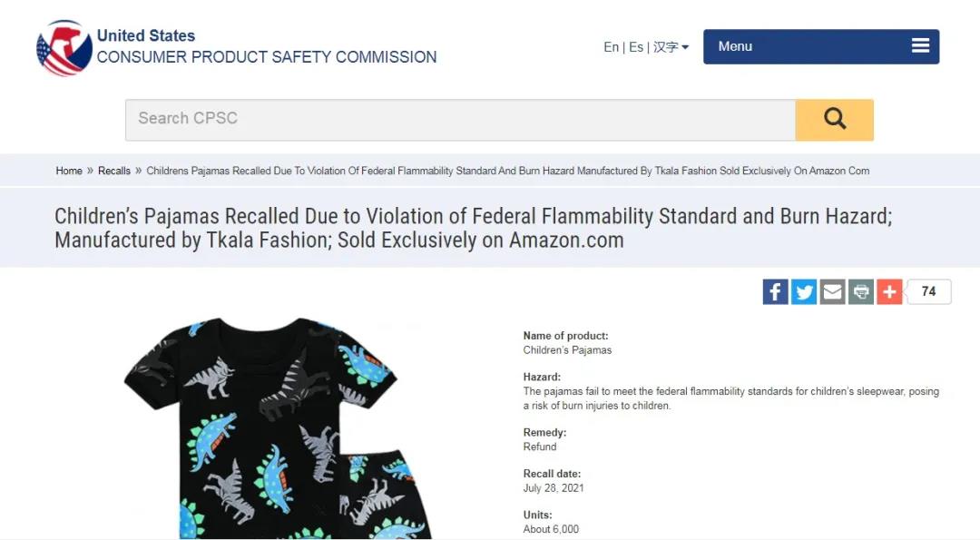Click the recall headline about Tkala Fashion
This screenshot has width=980, height=540.
click(x=473, y=228)
